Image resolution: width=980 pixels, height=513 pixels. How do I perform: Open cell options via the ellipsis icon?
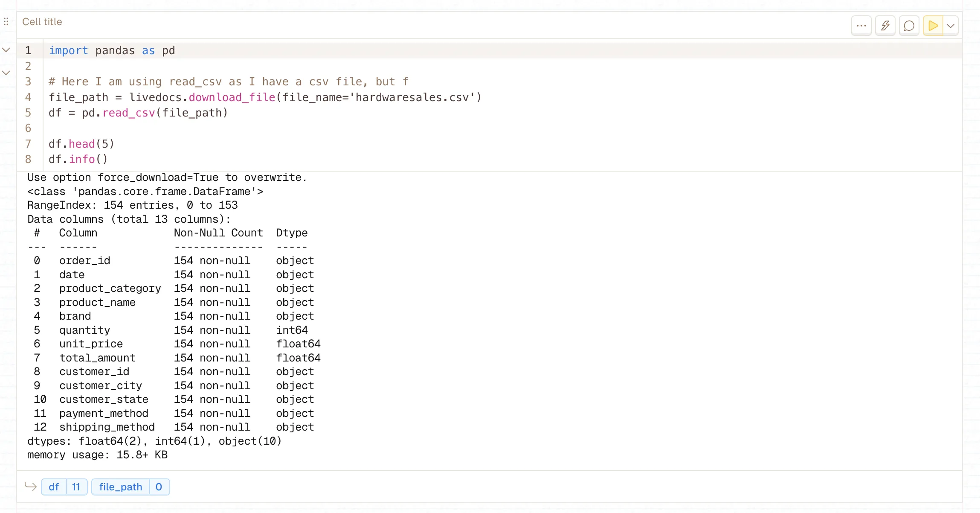pos(861,25)
